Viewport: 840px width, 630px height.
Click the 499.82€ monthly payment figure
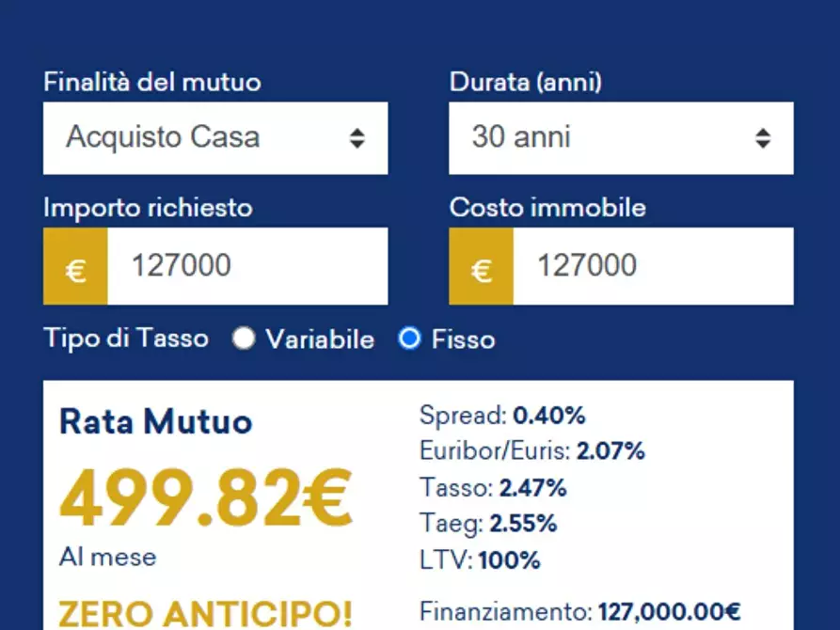[206, 498]
